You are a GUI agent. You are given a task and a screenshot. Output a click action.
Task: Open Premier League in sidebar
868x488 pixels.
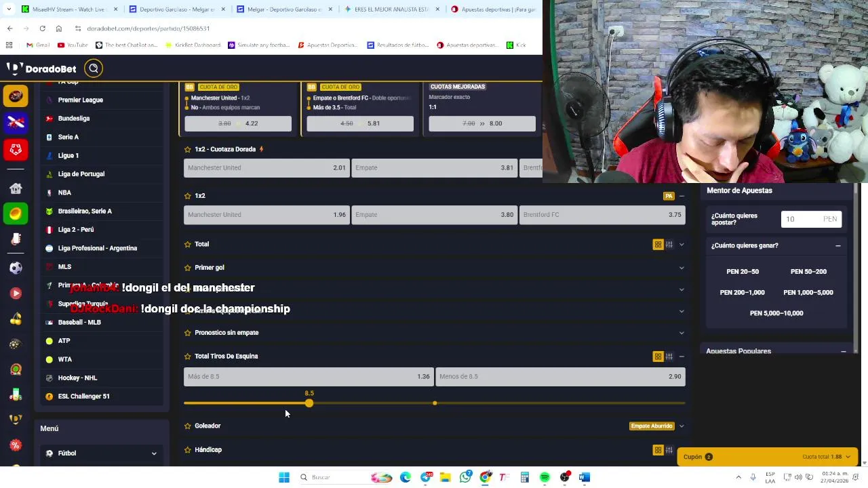tap(80, 100)
